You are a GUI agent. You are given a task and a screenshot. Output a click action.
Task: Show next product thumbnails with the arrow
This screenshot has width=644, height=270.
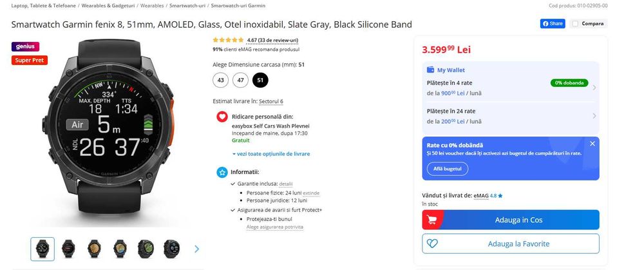[196, 249]
